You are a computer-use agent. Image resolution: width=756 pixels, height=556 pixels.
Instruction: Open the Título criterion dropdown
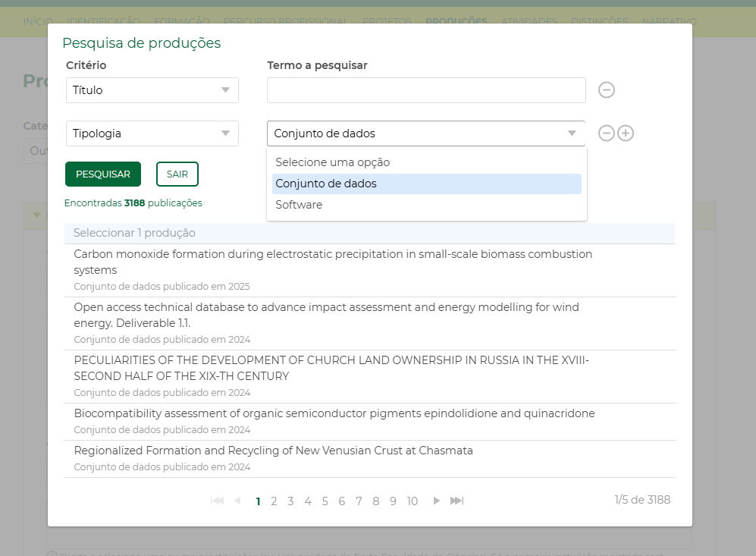pyautogui.click(x=152, y=90)
